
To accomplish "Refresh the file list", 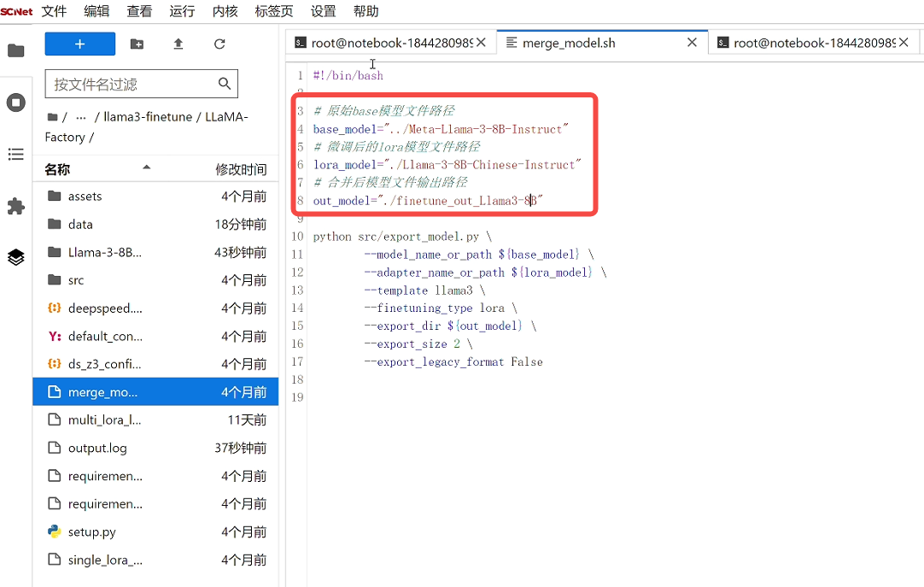I will click(x=219, y=44).
